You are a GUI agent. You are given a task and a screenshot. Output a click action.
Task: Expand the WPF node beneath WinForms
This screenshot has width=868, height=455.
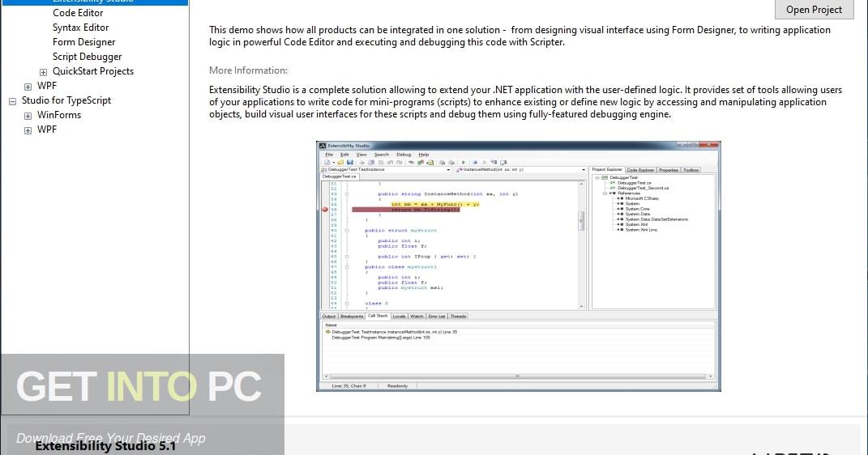click(x=28, y=130)
